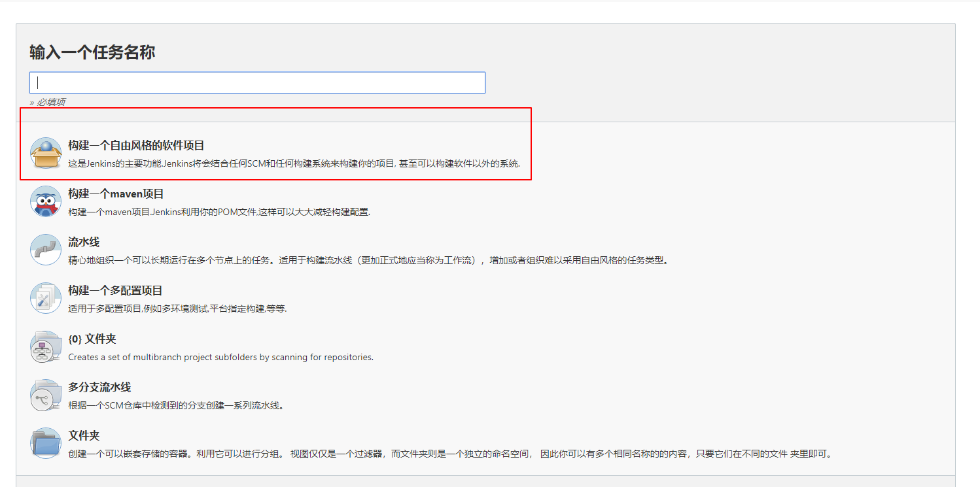The width and height of the screenshot is (980, 487).
Task: Choose 多分支流水线 title
Action: [x=99, y=387]
